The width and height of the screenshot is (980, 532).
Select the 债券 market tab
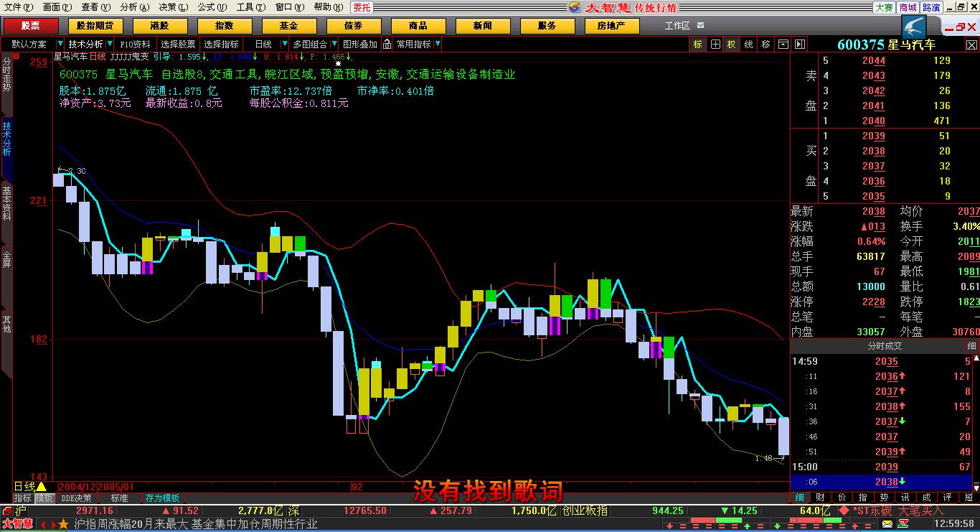pyautogui.click(x=353, y=26)
